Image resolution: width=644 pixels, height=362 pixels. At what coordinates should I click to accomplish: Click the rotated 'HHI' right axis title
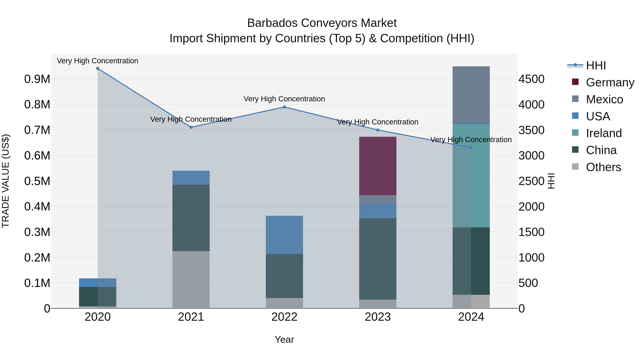[551, 181]
